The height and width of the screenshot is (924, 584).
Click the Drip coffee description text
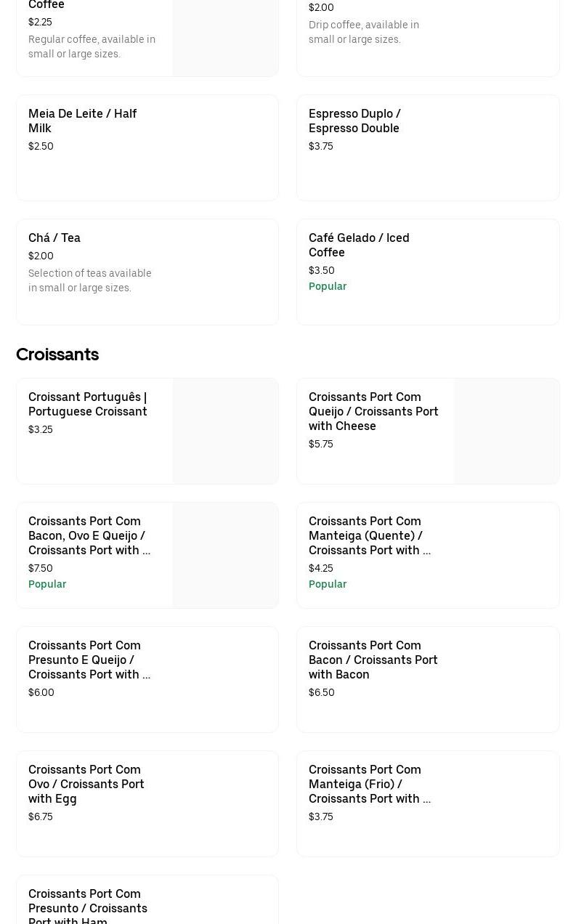click(364, 32)
